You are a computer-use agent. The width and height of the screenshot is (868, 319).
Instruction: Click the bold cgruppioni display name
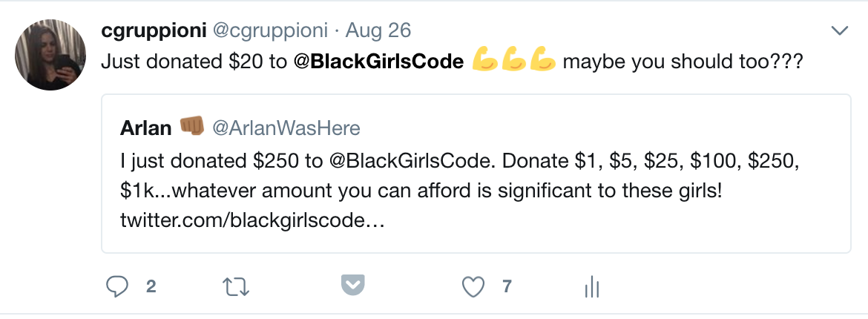click(154, 31)
